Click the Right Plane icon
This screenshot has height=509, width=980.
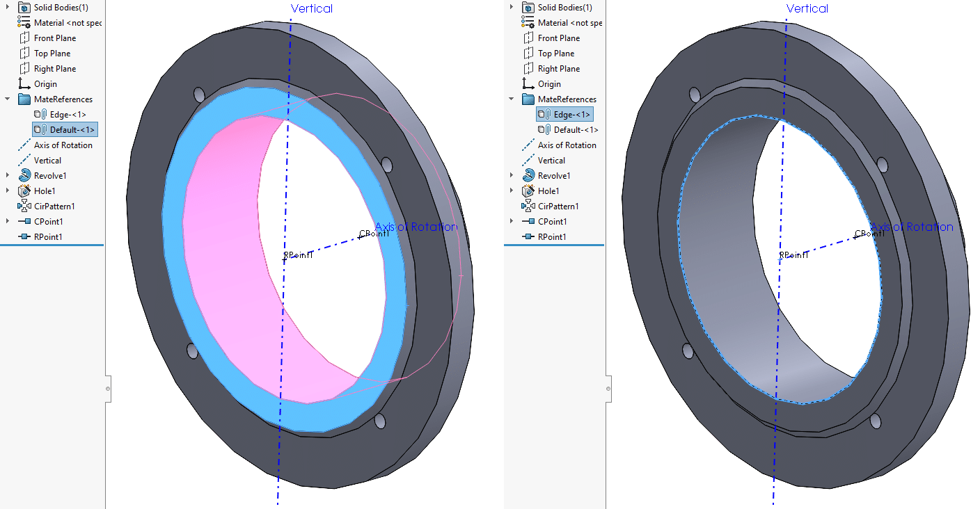click(23, 68)
